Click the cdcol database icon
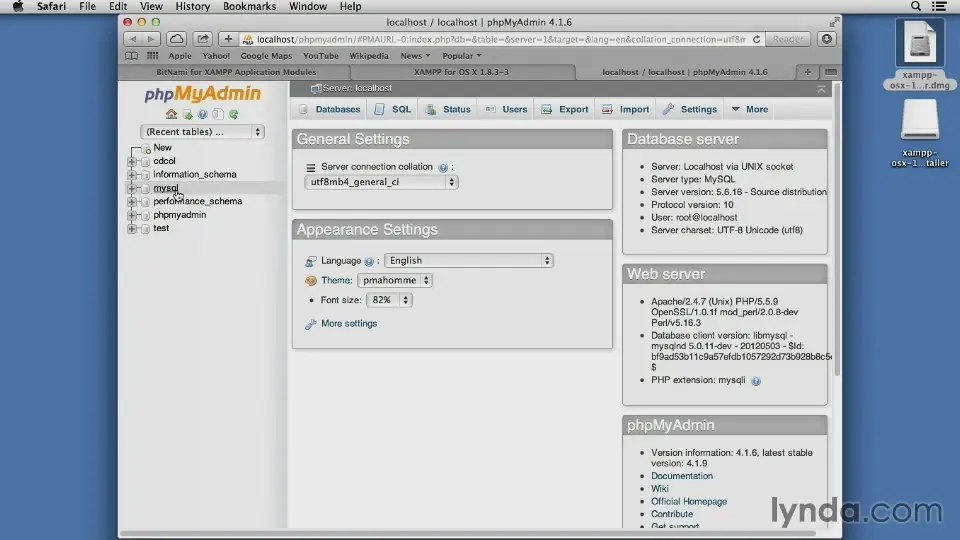 (x=146, y=162)
